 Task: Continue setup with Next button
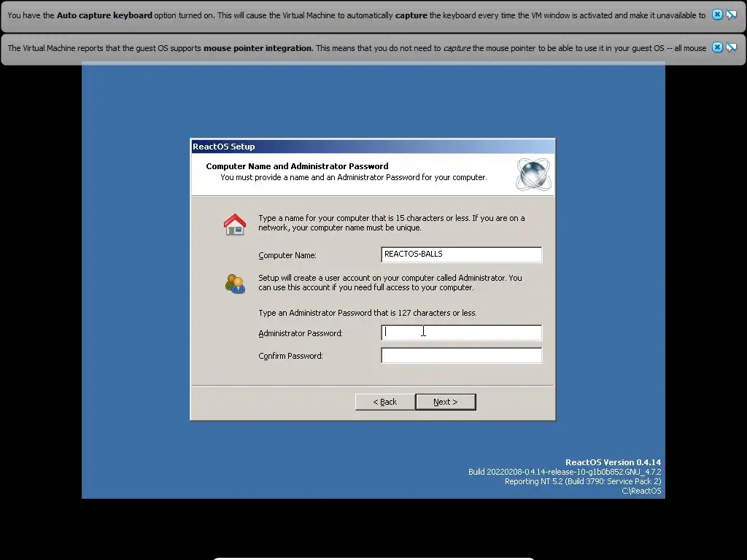[446, 402]
